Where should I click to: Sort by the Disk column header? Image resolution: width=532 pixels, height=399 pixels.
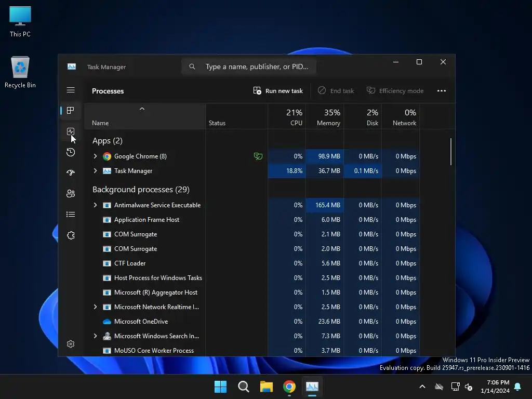[363, 117]
